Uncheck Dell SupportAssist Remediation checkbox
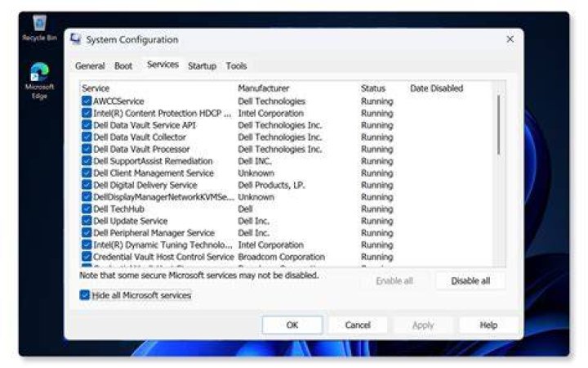 (x=87, y=161)
